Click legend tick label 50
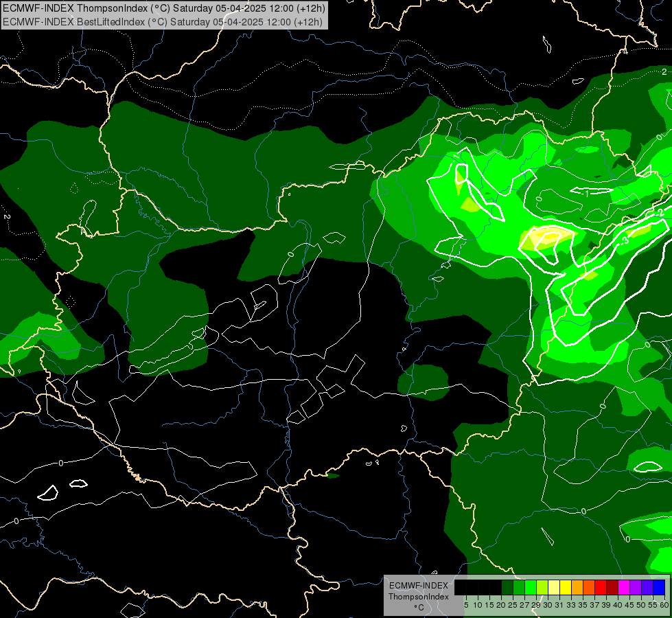The image size is (672, 618). pos(642,605)
